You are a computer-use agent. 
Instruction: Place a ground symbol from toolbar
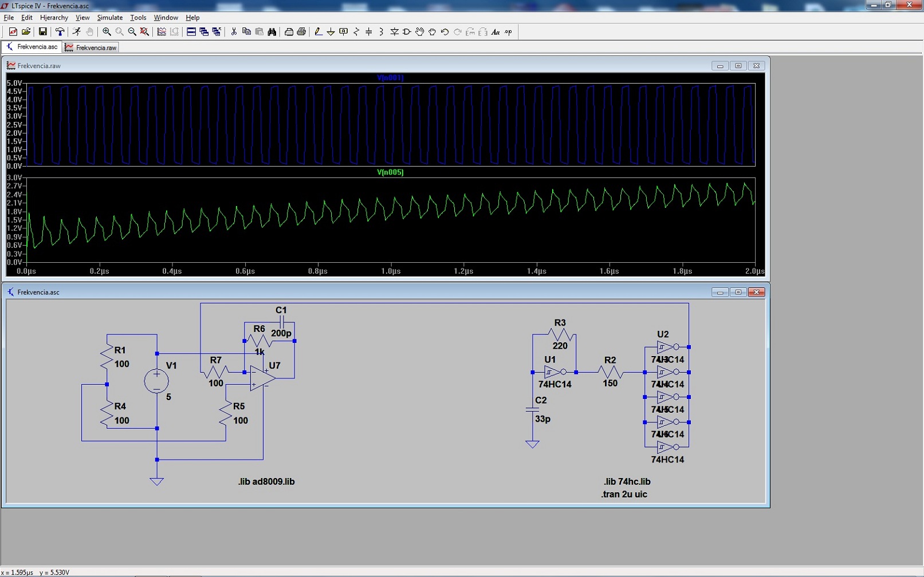[x=331, y=32]
